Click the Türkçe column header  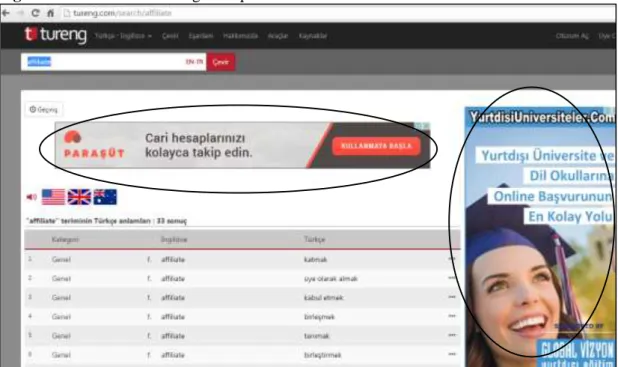coord(315,239)
